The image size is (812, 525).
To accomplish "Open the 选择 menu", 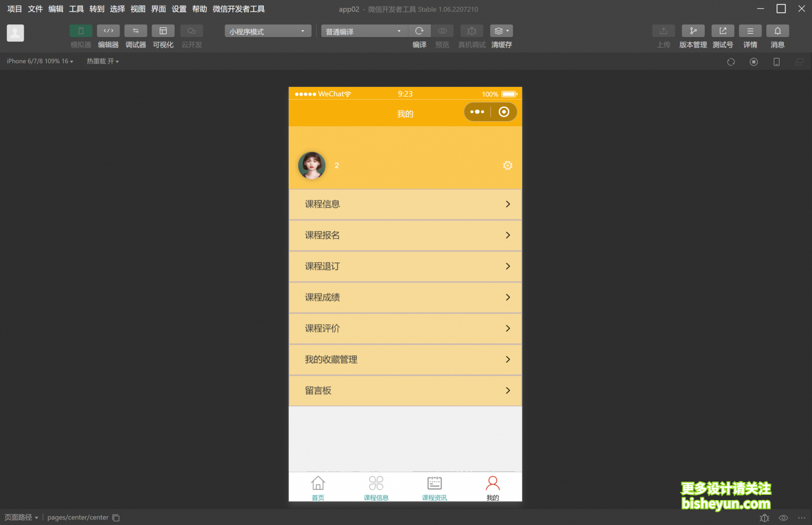I will (117, 9).
